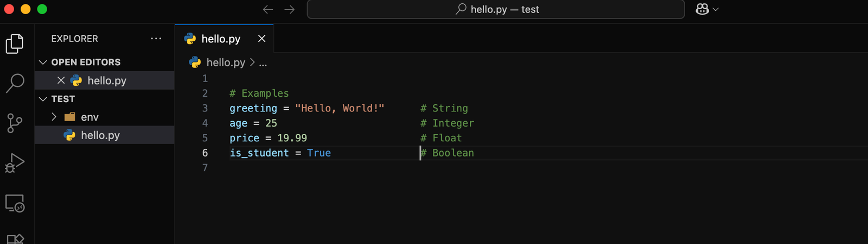This screenshot has width=868, height=244.
Task: Click the '# Boolean' comment
Action: (448, 153)
